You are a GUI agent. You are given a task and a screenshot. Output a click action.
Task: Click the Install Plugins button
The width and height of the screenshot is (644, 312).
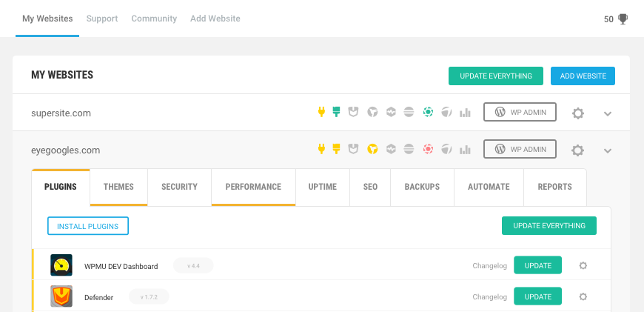coord(88,226)
